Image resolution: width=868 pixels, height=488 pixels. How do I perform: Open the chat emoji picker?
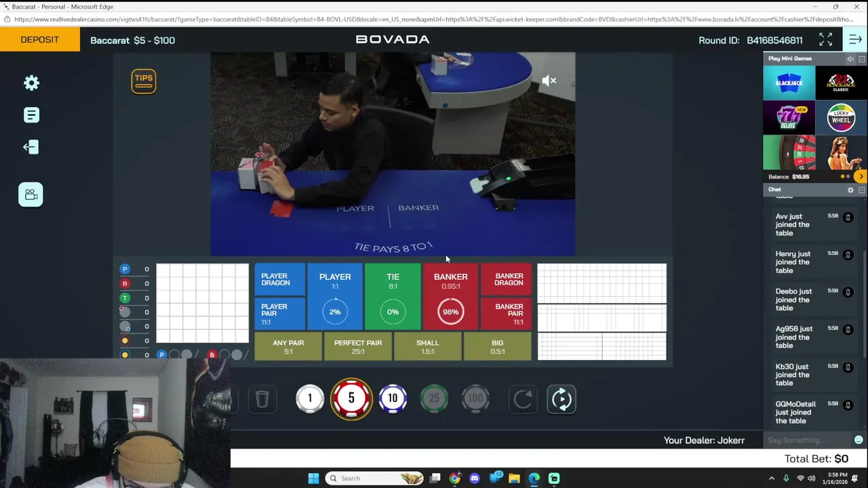859,441
